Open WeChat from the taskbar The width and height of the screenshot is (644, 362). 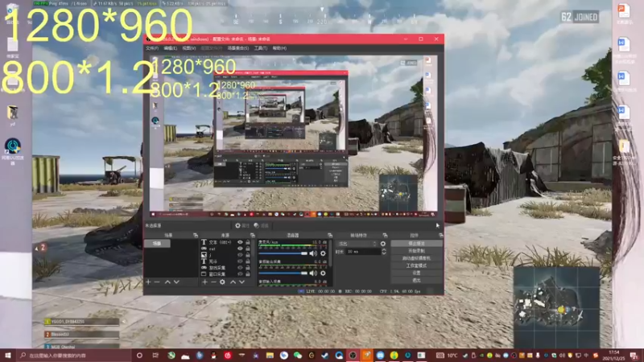coord(297,356)
